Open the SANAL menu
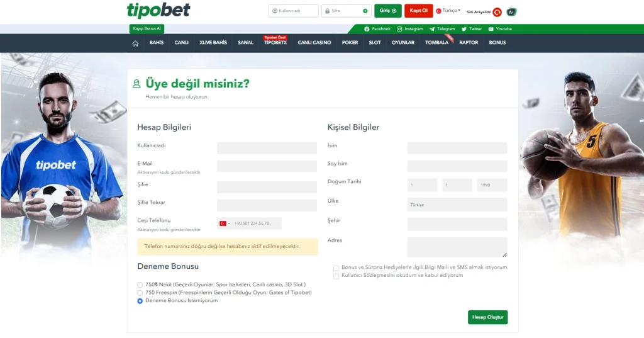This screenshot has width=644, height=338. [246, 43]
